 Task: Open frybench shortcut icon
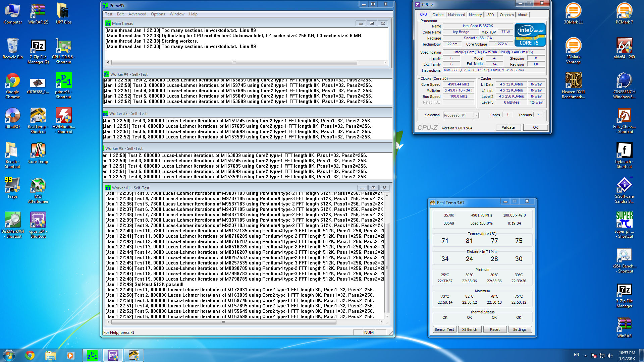point(624,156)
